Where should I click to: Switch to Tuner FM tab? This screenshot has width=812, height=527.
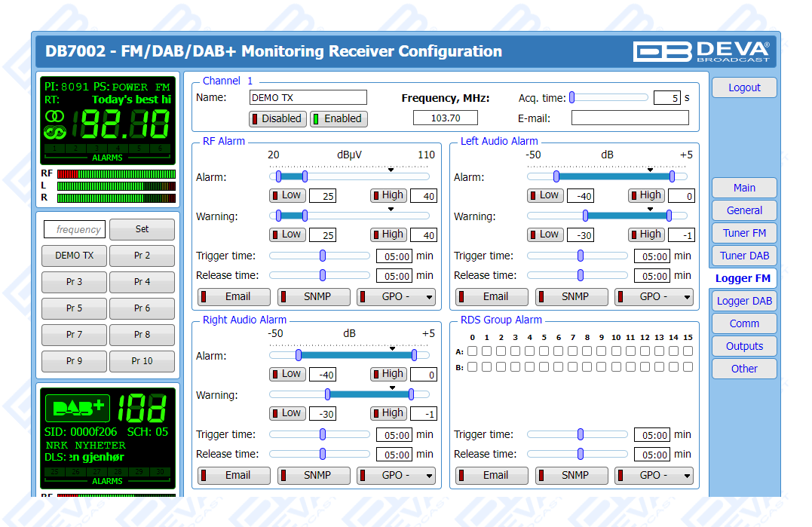pyautogui.click(x=744, y=233)
